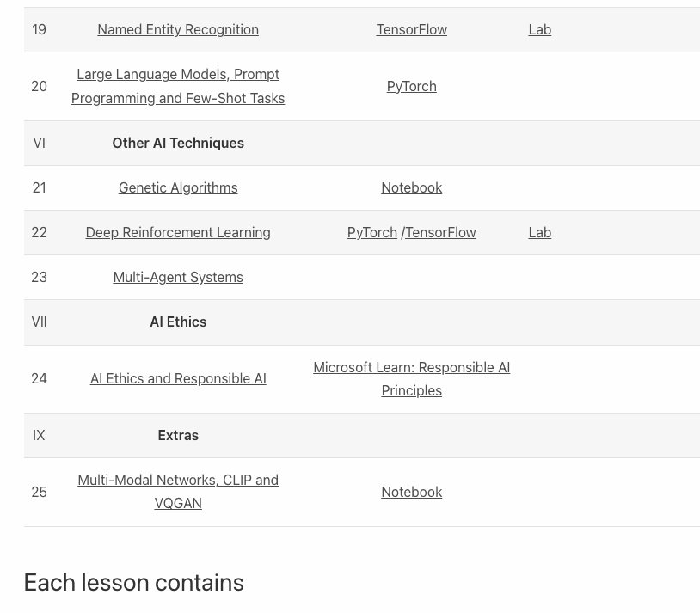The width and height of the screenshot is (700, 613).
Task: Open AI Ethics and Responsible AI lesson
Action: (x=178, y=378)
